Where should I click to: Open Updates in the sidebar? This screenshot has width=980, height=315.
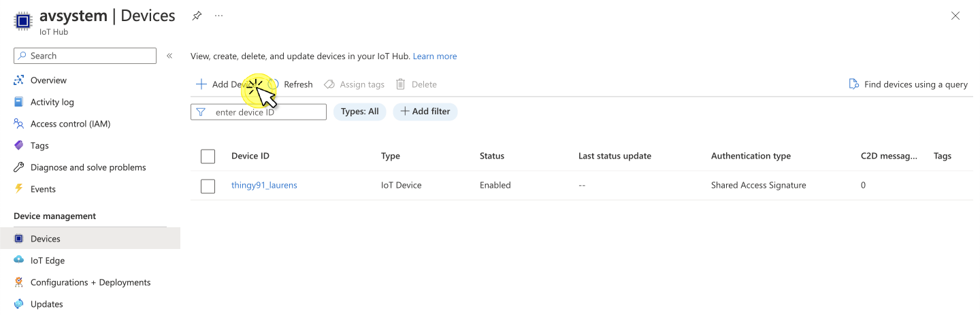[47, 304]
